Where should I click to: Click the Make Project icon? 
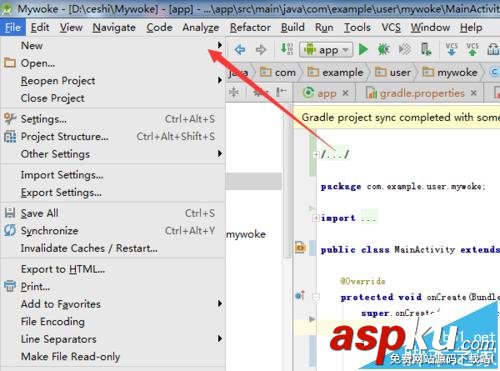286,49
